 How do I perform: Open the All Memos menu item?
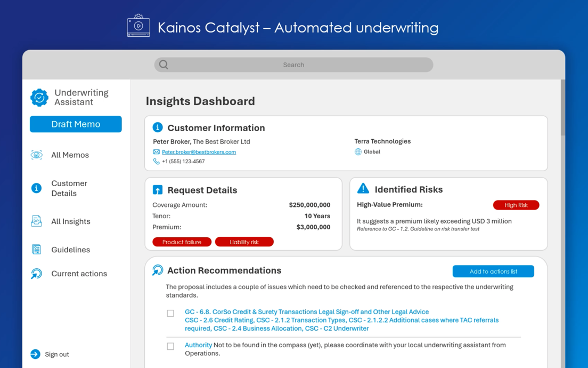(x=70, y=155)
